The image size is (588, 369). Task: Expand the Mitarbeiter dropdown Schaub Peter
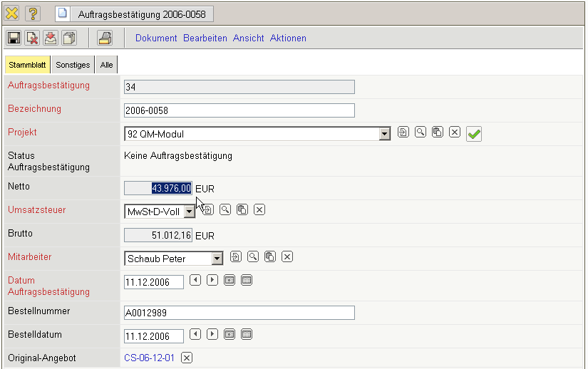[217, 259]
